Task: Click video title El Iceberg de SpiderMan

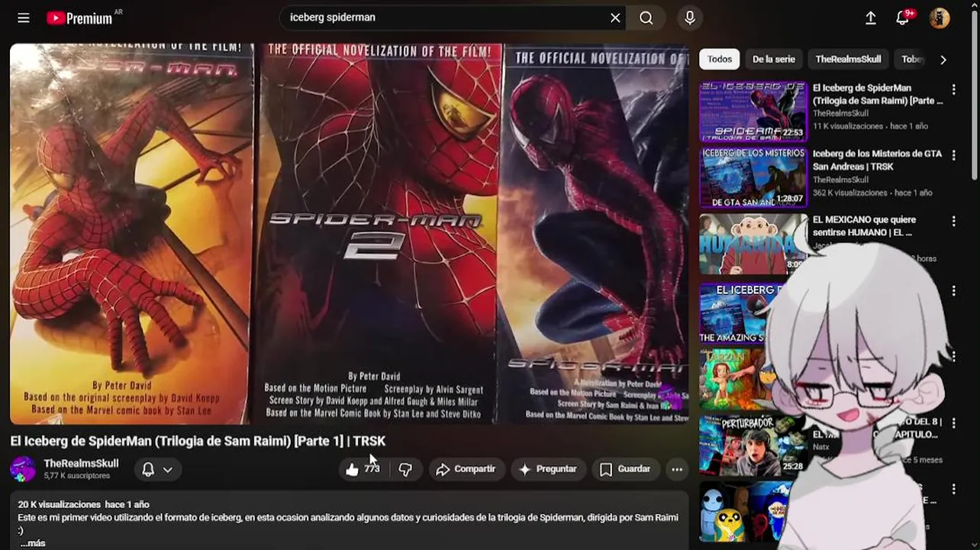Action: point(198,441)
